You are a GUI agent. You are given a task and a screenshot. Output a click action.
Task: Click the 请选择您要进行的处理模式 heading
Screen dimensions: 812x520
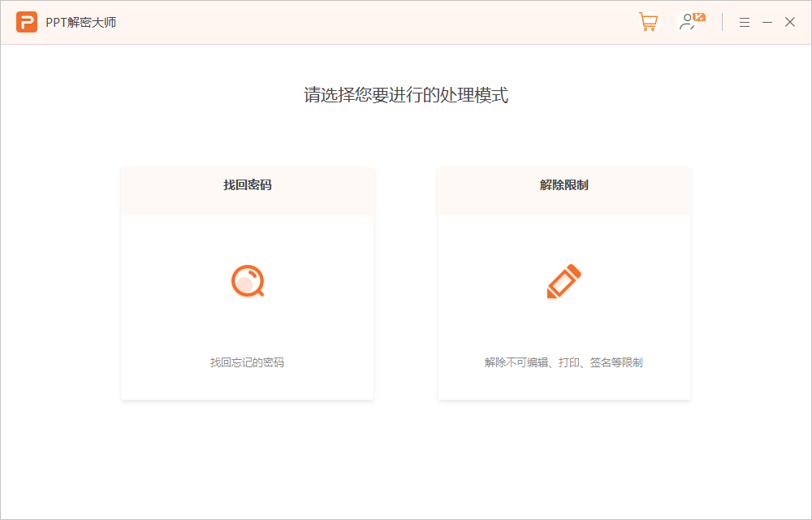406,95
